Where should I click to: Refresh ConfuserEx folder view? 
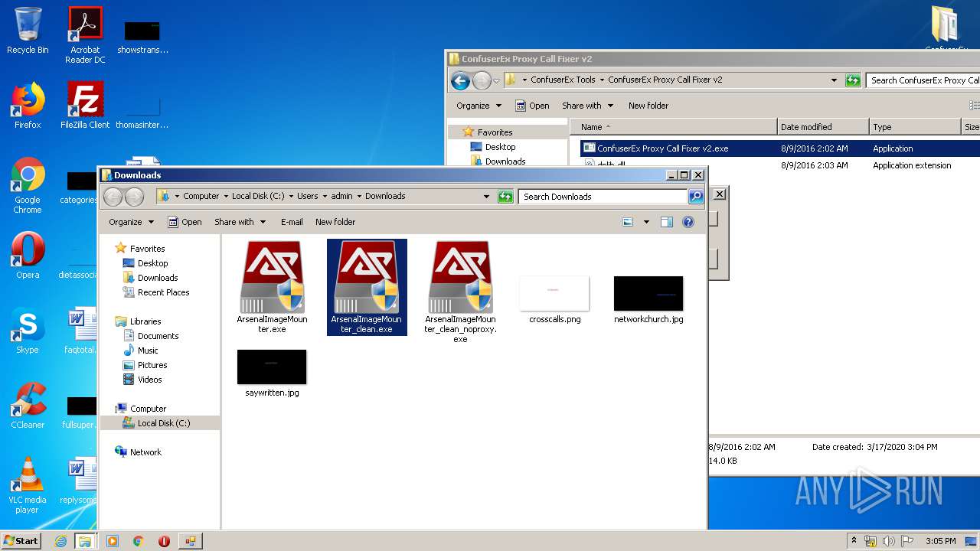coord(853,80)
